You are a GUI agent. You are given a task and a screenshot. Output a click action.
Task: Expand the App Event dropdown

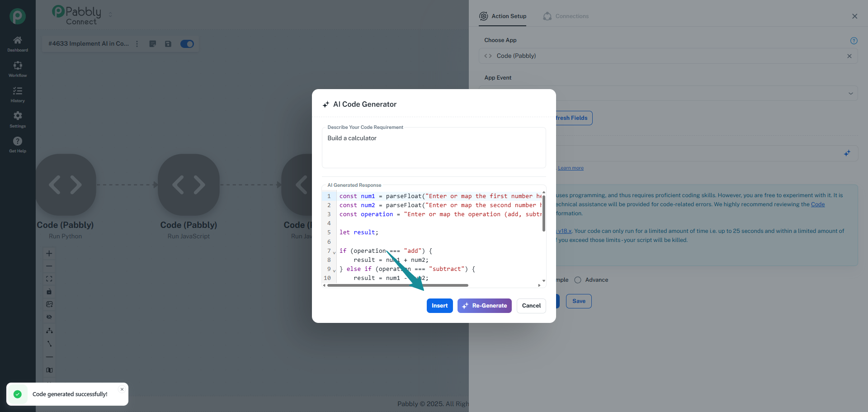tap(850, 94)
